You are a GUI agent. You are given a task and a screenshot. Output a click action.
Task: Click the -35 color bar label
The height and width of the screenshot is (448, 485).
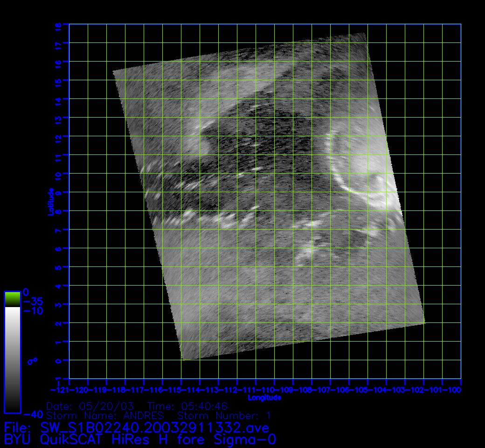[x=32, y=301]
